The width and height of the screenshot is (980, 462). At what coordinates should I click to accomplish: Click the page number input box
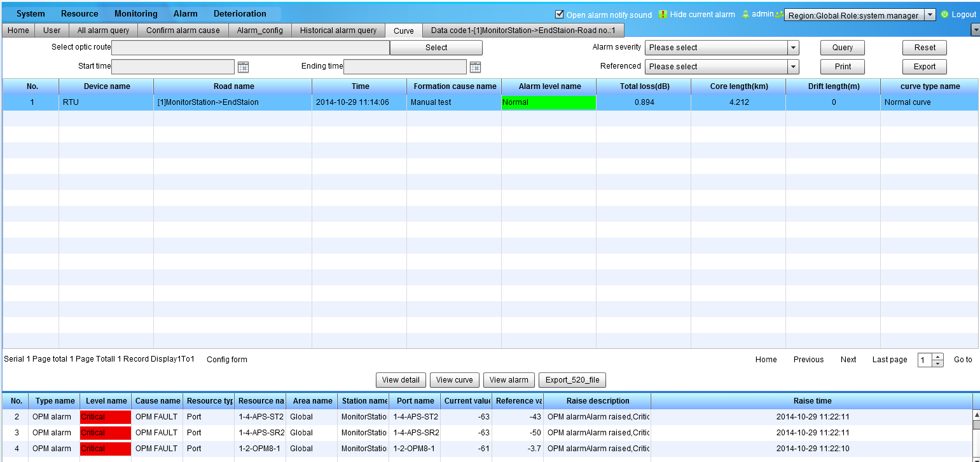pyautogui.click(x=925, y=360)
